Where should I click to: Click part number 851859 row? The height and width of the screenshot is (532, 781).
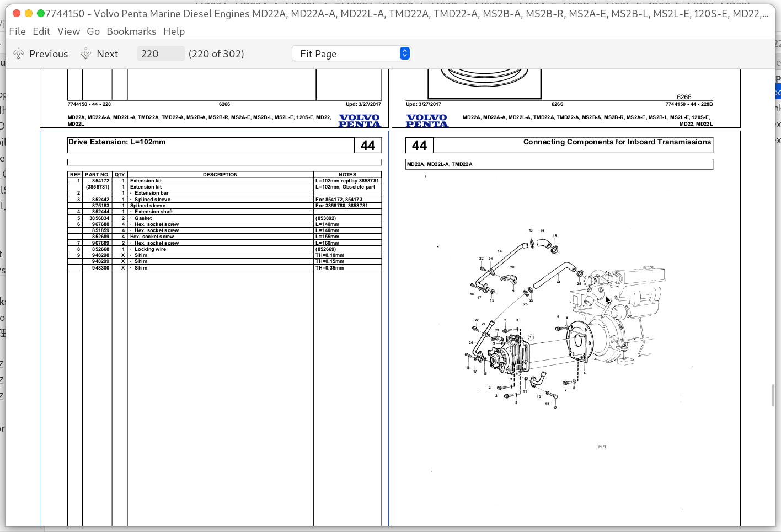pyautogui.click(x=224, y=230)
